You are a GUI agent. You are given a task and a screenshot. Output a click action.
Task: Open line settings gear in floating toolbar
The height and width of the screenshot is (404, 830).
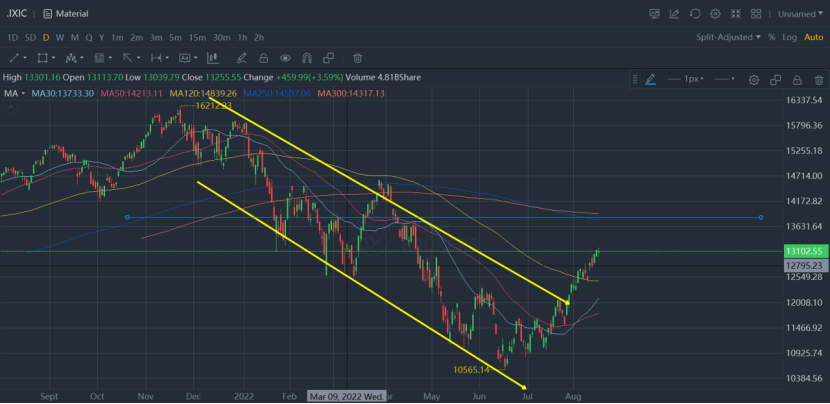(754, 80)
